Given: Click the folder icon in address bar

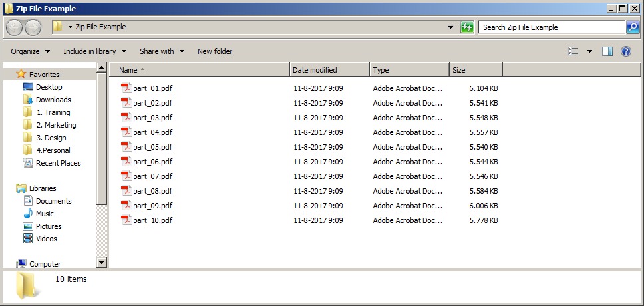Looking at the screenshot, I should [58, 27].
